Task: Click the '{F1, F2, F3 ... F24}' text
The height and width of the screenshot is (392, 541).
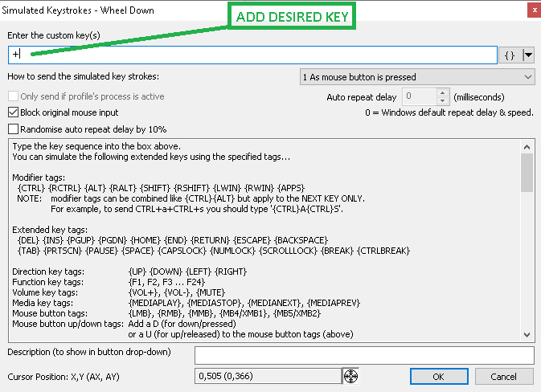Action: pyautogui.click(x=167, y=282)
